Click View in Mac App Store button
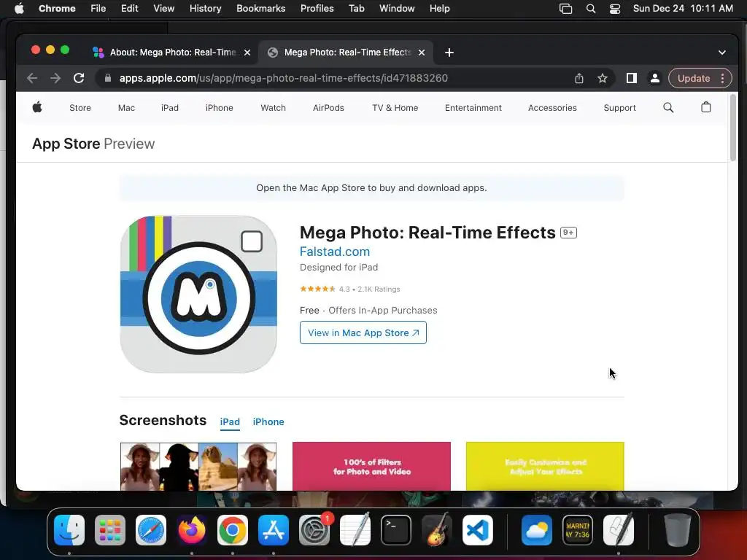Viewport: 747px width, 560px height. 363,332
